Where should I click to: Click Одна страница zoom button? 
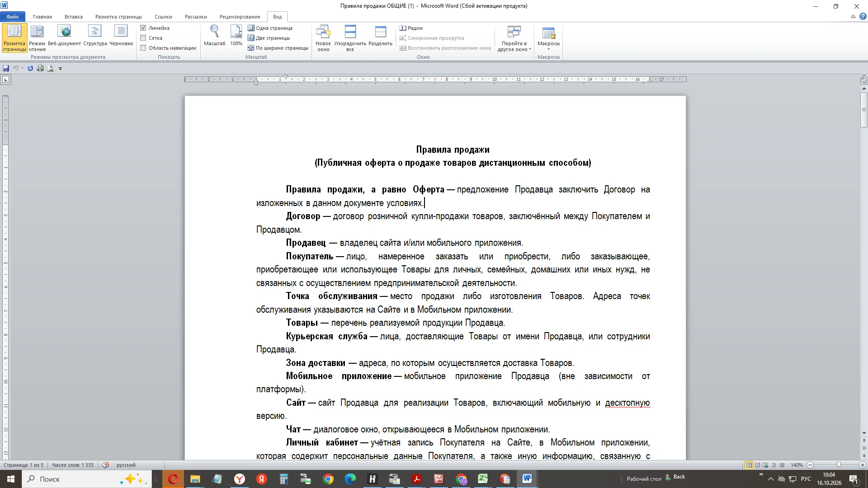point(270,28)
